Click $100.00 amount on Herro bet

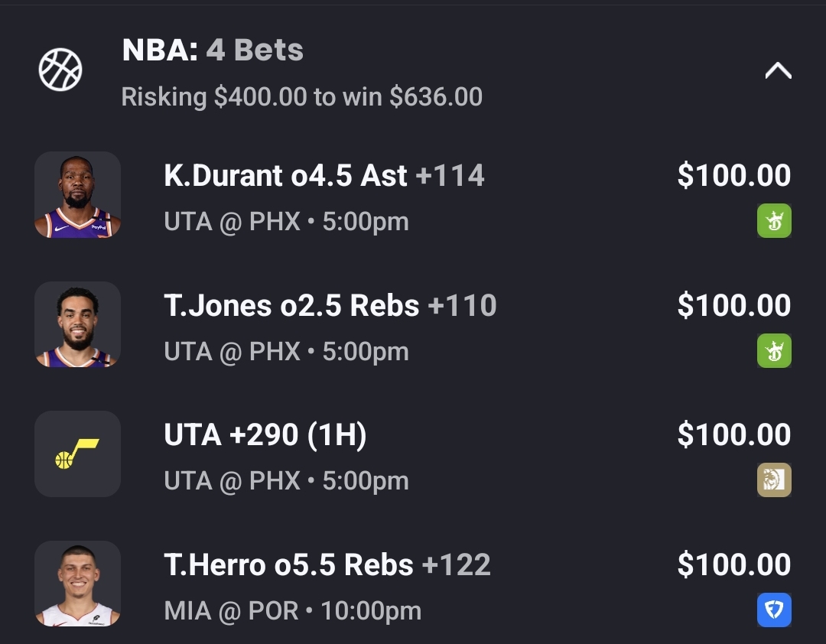click(733, 565)
